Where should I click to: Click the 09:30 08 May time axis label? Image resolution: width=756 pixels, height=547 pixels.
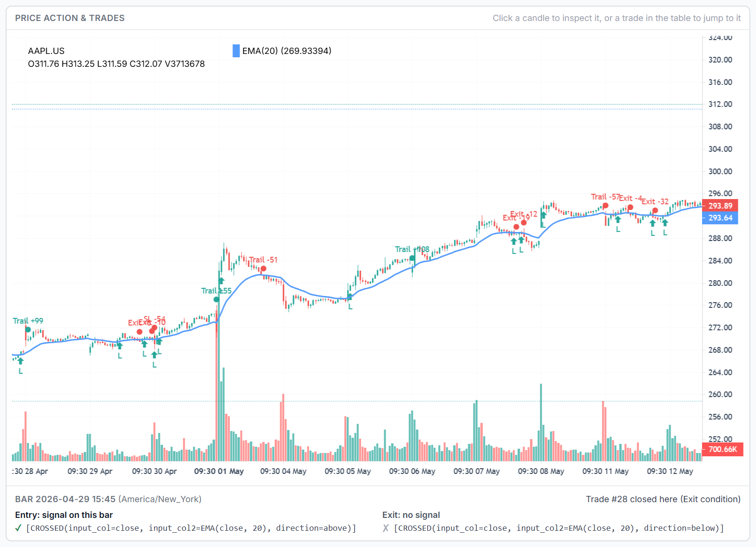(541, 471)
